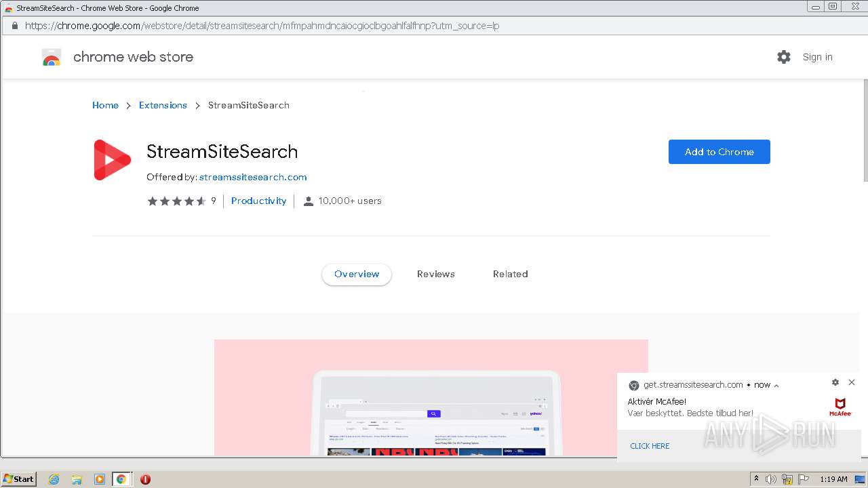Click CLICK HERE in McAfee notification
Screen dimensions: 868x488
[650, 446]
